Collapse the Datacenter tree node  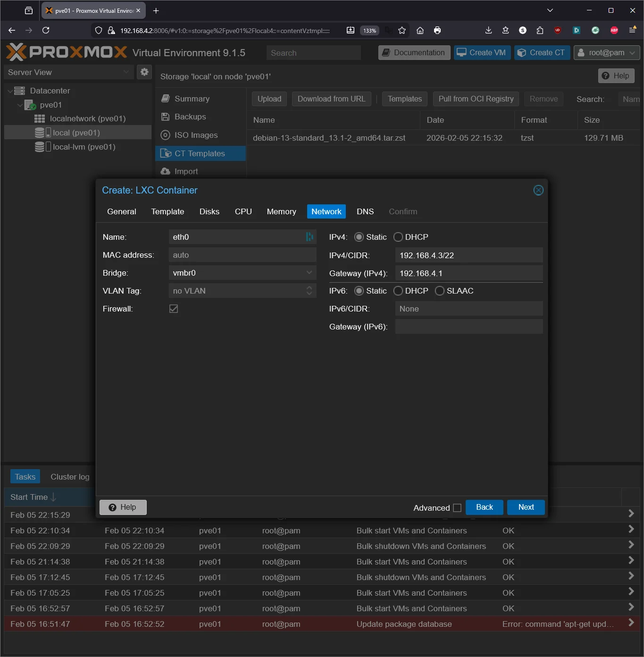point(10,90)
